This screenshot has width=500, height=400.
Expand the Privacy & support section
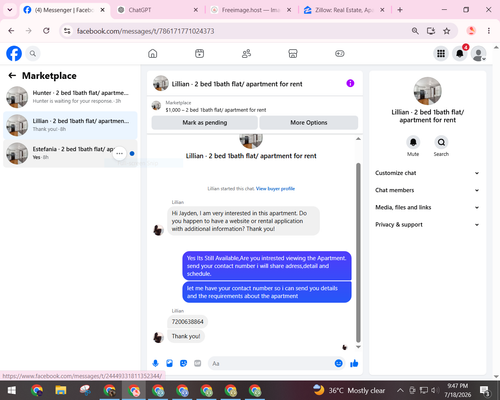pos(427,225)
